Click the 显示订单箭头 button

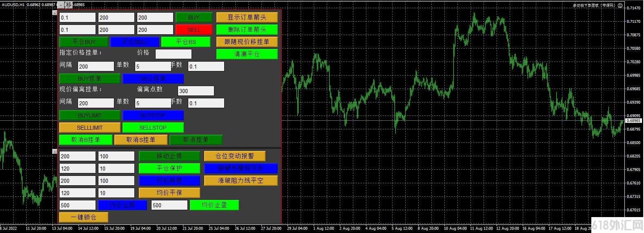(x=247, y=17)
